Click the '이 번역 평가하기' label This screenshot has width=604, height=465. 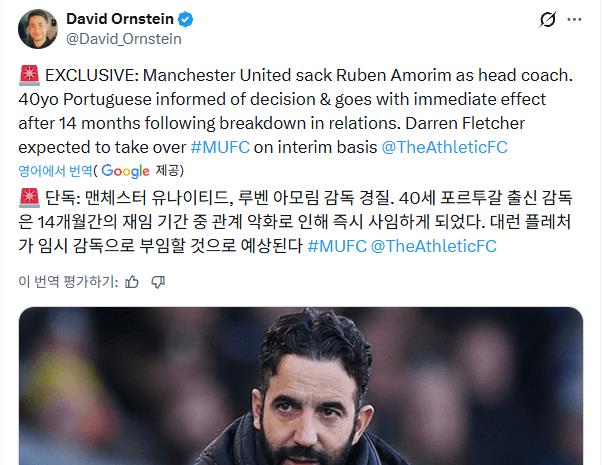tap(68, 282)
